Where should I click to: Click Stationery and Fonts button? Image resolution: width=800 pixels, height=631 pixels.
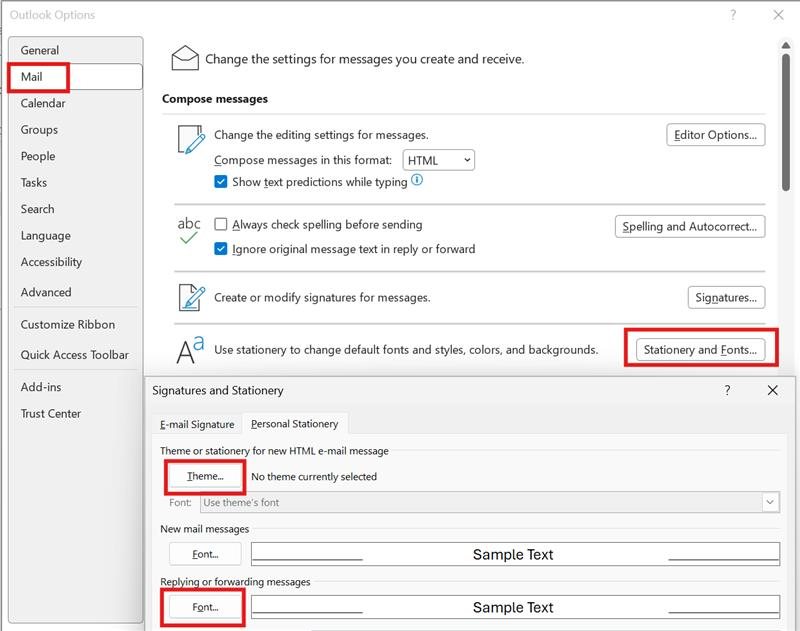pos(700,350)
